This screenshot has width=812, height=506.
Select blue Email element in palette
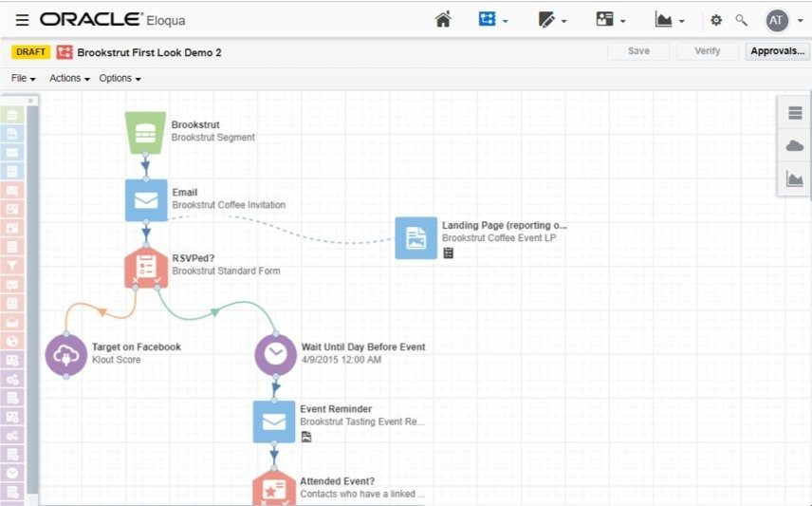[12, 153]
